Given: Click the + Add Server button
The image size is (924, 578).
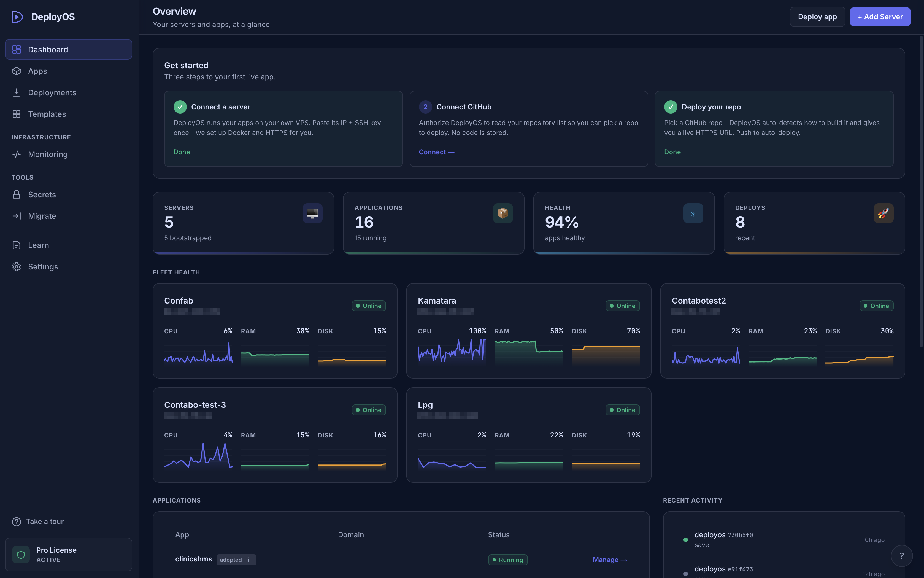Looking at the screenshot, I should click(880, 17).
